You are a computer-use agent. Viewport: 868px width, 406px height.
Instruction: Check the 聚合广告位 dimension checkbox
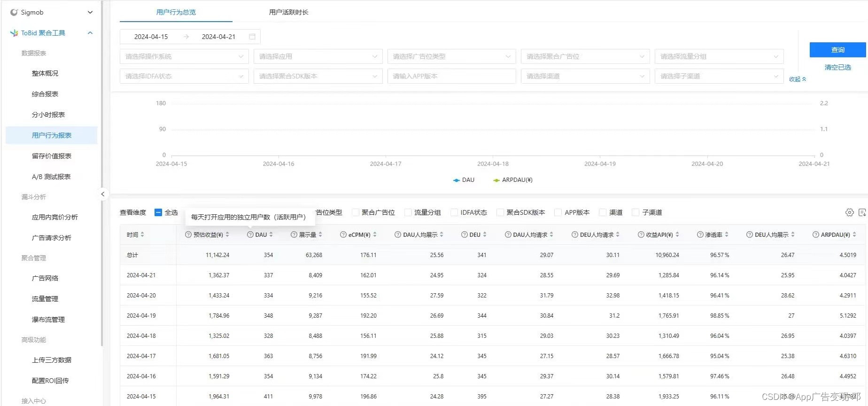pos(356,212)
